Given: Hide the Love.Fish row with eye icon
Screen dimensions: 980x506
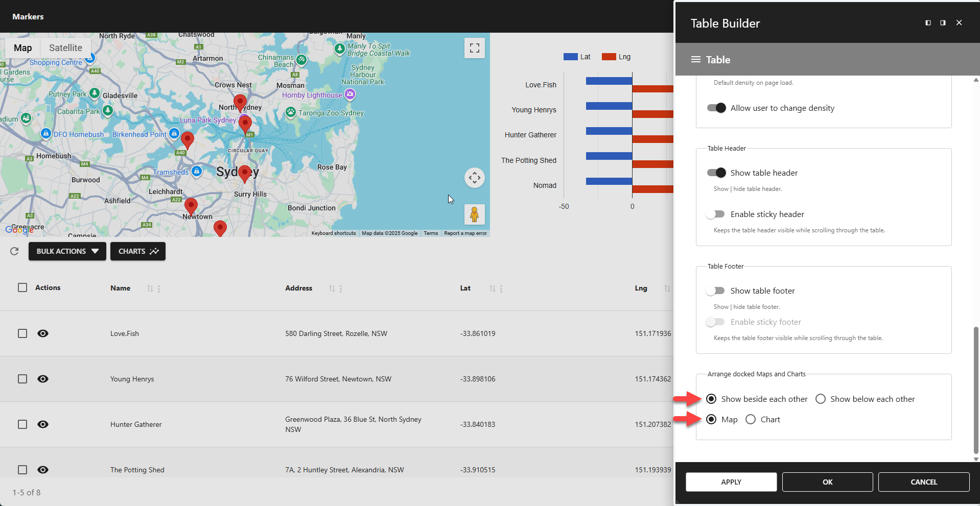Looking at the screenshot, I should (x=43, y=333).
